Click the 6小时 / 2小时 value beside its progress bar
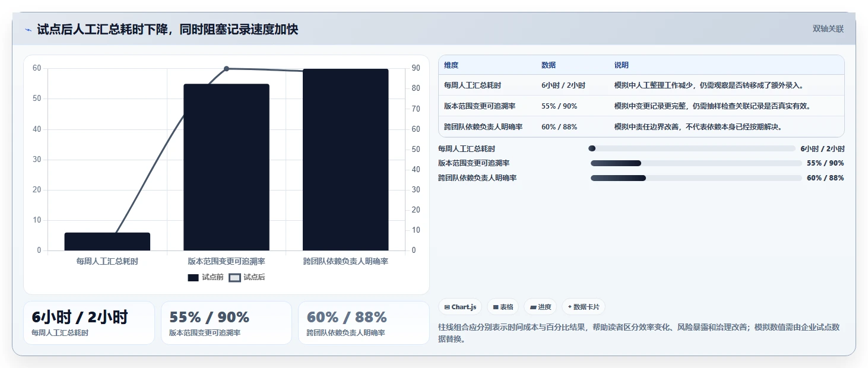This screenshot has width=868, height=368. 822,149
